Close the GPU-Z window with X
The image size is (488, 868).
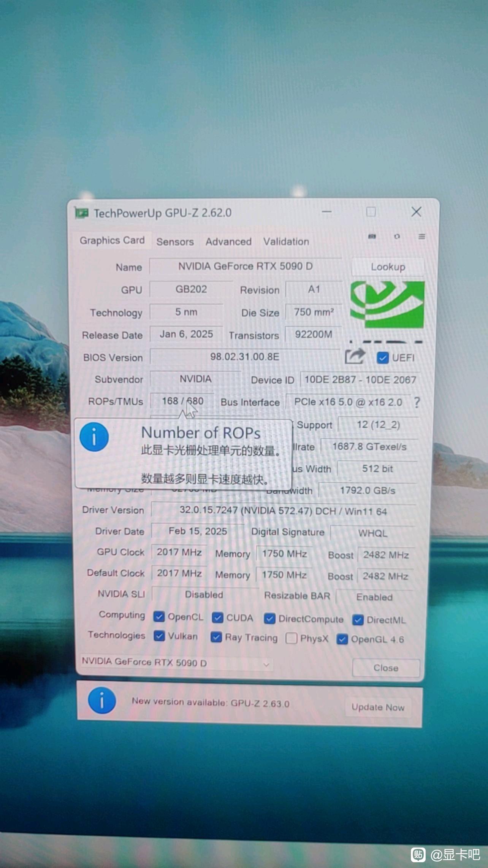416,212
